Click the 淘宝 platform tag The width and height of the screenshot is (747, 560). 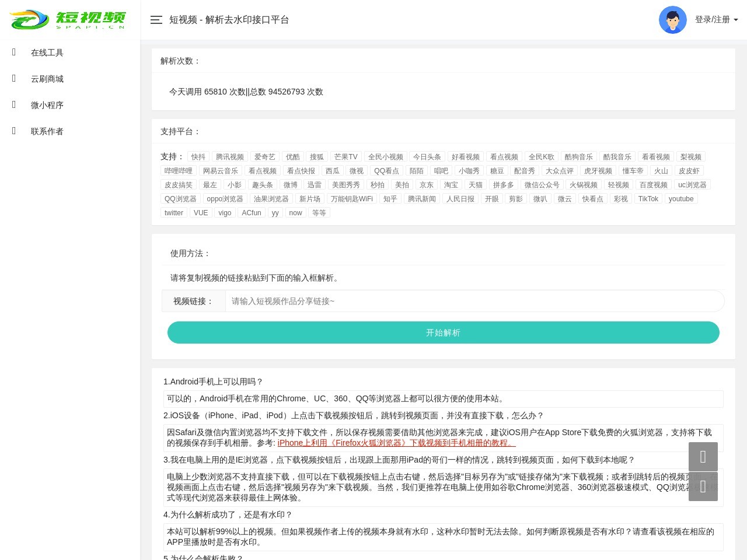451,185
